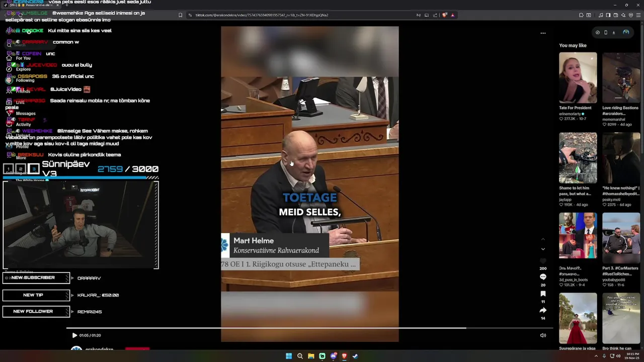This screenshot has height=362, width=644.
Task: Open the TikTok profile avatar menu
Action: coord(626,32)
